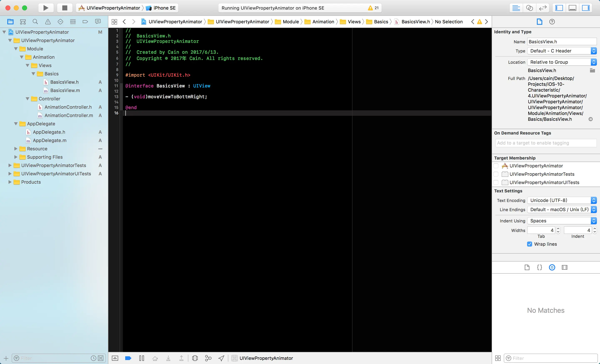The image size is (600, 364).
Task: Toggle Wrap lines checkbox
Action: 530,244
